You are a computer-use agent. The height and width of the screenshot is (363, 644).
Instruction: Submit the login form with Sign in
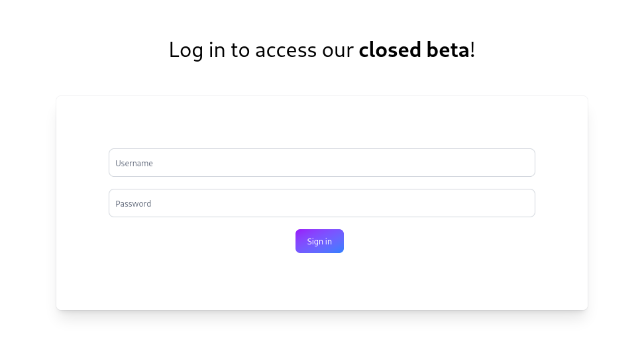click(319, 241)
